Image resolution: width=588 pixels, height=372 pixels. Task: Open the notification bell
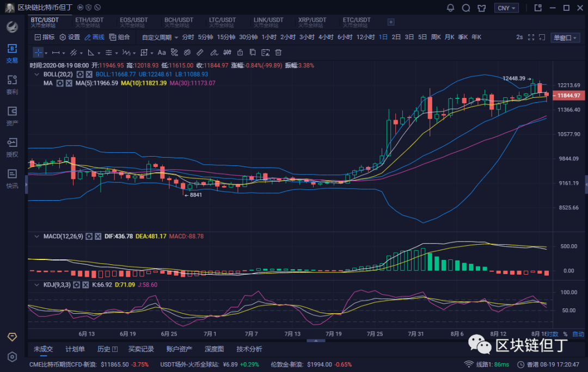tap(450, 8)
